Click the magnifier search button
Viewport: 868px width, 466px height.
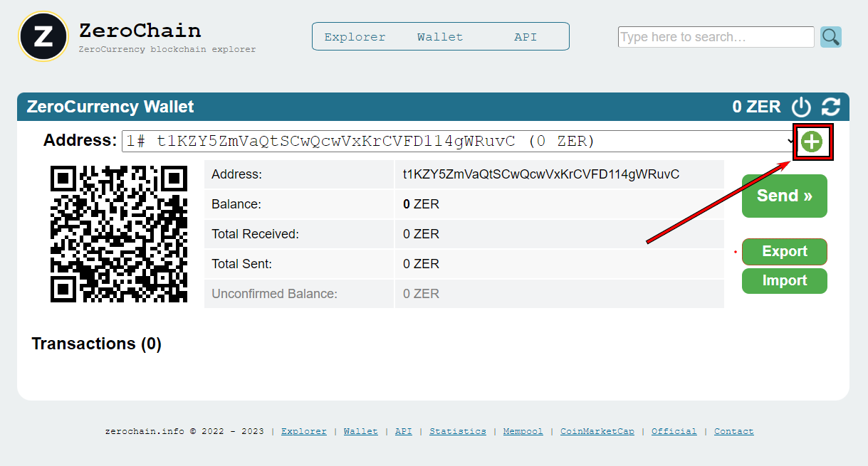(x=830, y=37)
